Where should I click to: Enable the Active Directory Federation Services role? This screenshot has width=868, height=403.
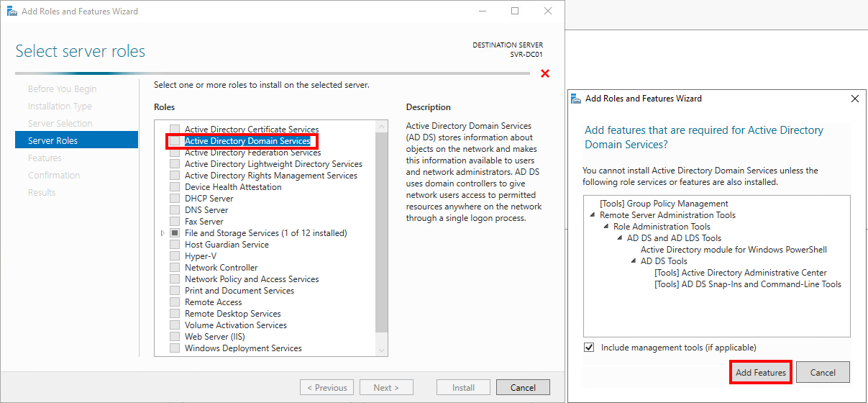coord(175,153)
